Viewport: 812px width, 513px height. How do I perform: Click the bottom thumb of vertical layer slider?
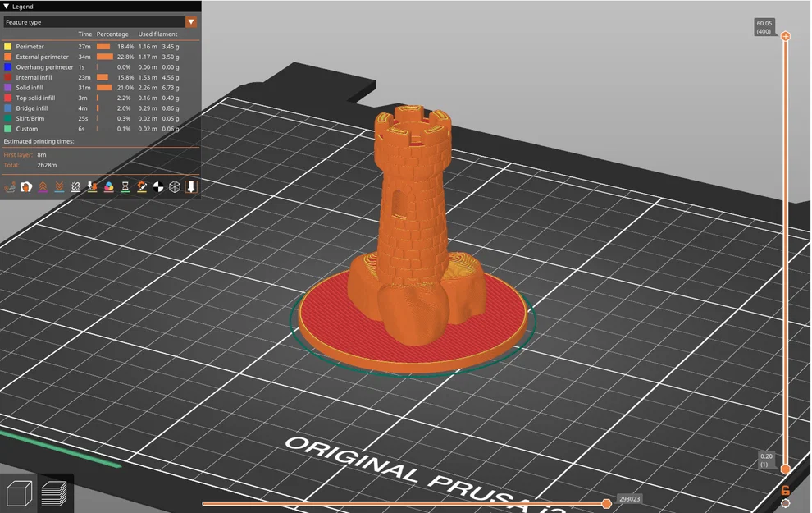785,469
